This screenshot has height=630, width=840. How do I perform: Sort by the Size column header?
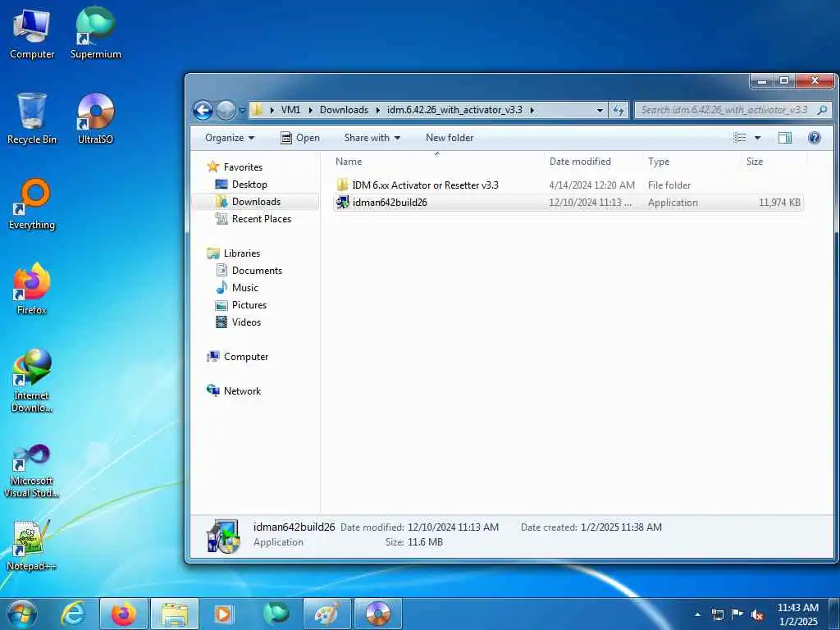tap(774, 162)
